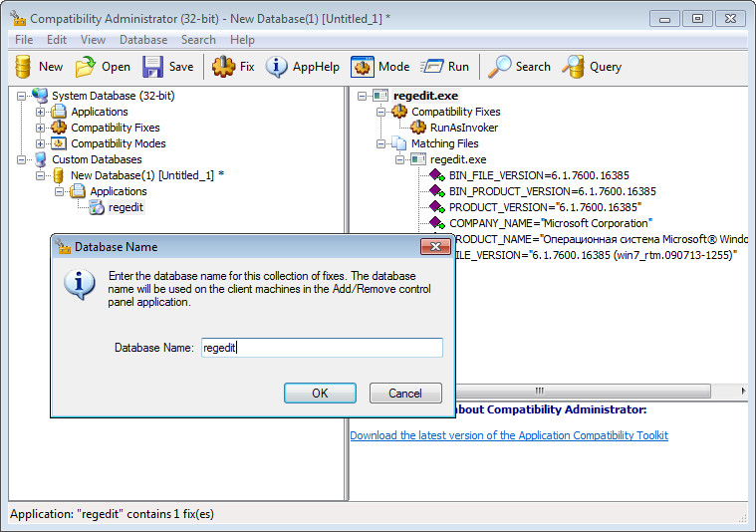The width and height of the screenshot is (756, 532).
Task: Click the Fix gear toolbar icon
Action: (x=224, y=67)
